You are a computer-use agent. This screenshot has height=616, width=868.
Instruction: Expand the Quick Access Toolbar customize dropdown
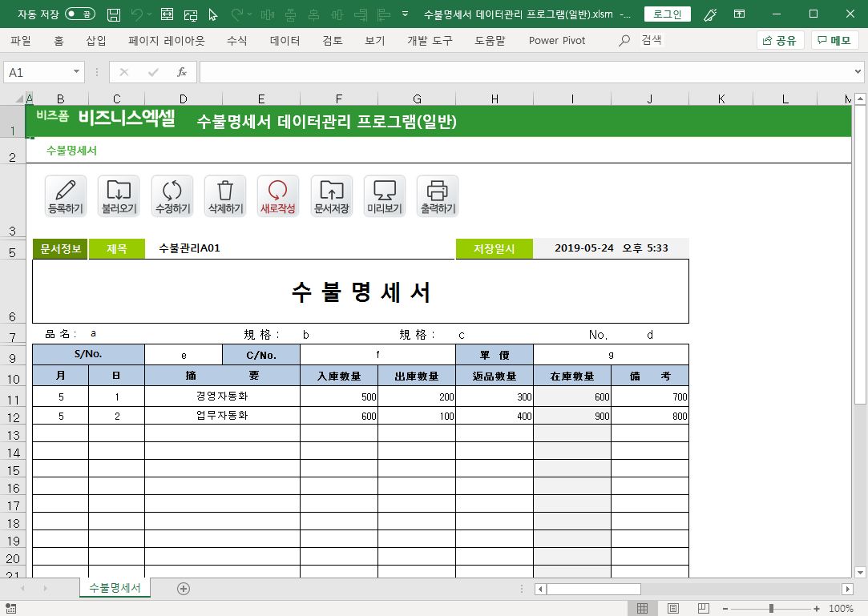coord(406,14)
